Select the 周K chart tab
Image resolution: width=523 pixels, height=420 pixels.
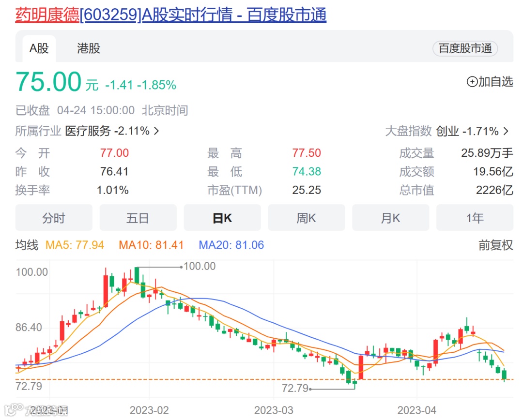point(306,218)
